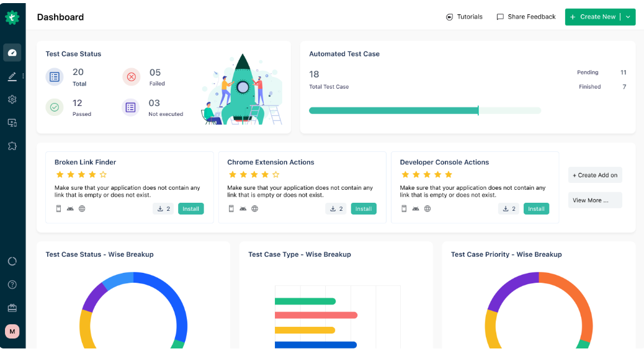Image resolution: width=644 pixels, height=359 pixels.
Task: Click the Create Add on button
Action: pyautogui.click(x=595, y=175)
